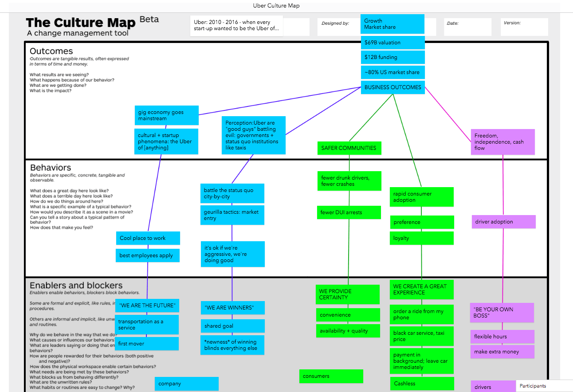Click the 'Version' field
The height and width of the screenshot is (392, 573).
525,27
